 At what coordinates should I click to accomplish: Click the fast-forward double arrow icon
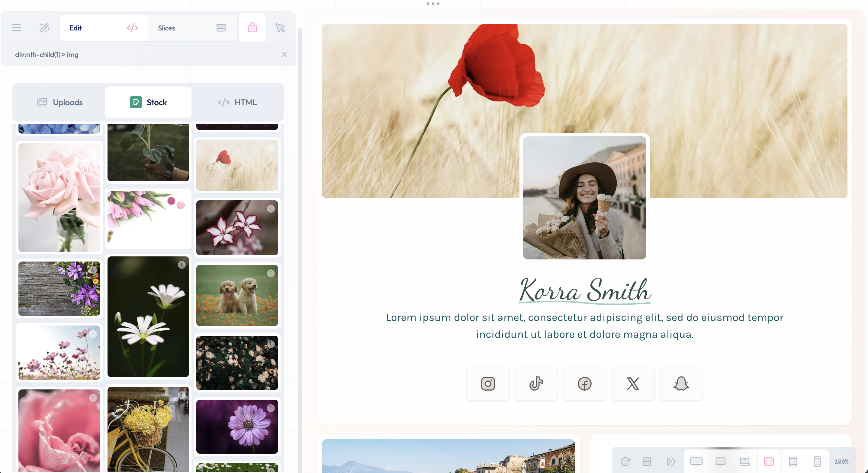pos(671,461)
